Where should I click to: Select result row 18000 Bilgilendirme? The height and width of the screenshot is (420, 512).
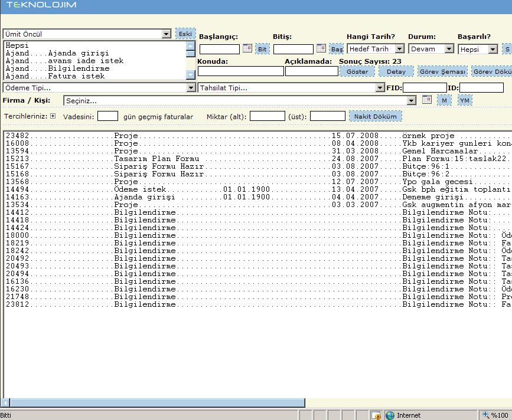pos(258,235)
